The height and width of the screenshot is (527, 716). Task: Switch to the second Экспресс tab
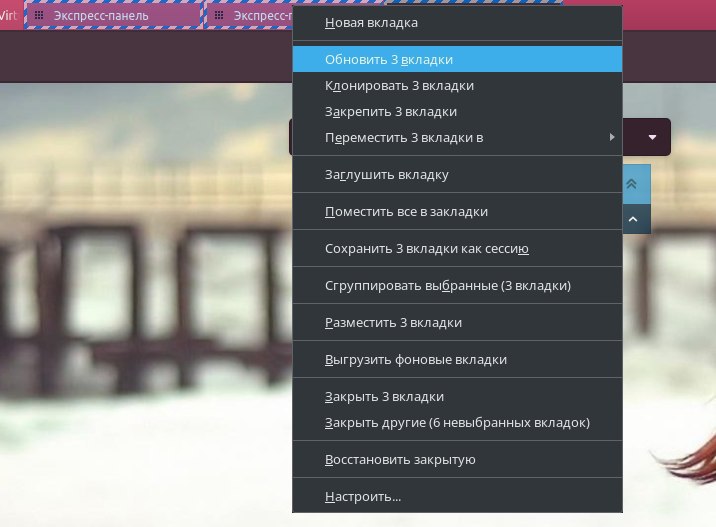[x=249, y=15]
